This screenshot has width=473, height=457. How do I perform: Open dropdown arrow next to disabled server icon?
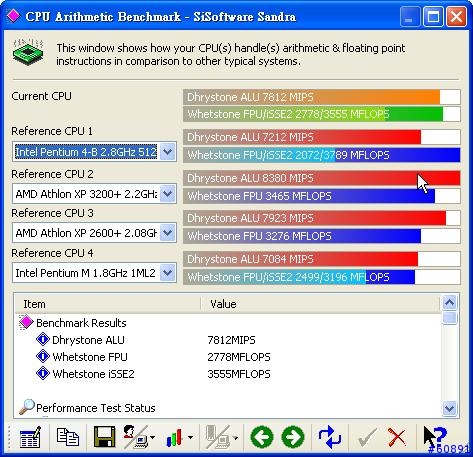[x=235, y=437]
